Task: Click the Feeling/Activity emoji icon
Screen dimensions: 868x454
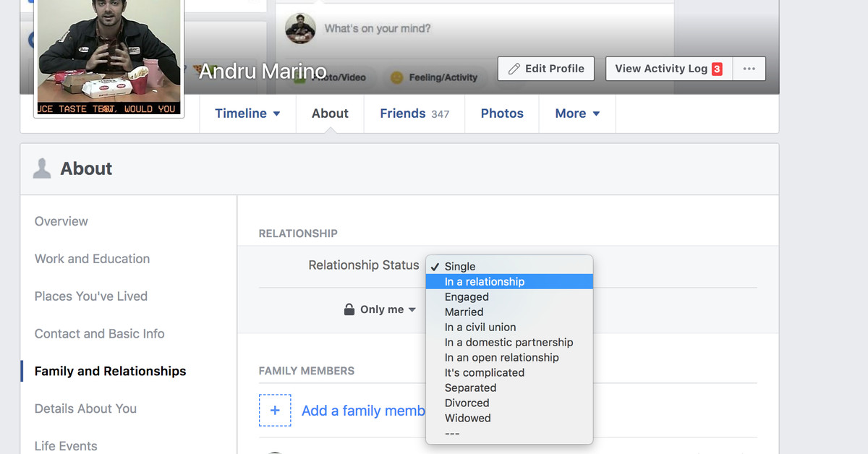Action: click(x=396, y=77)
